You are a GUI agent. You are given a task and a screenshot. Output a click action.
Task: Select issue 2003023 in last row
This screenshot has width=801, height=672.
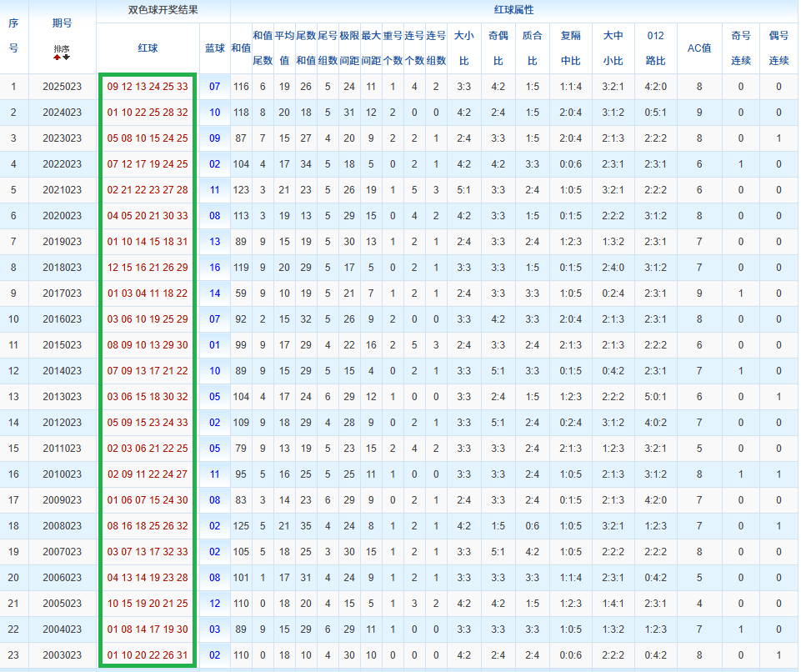coord(62,655)
